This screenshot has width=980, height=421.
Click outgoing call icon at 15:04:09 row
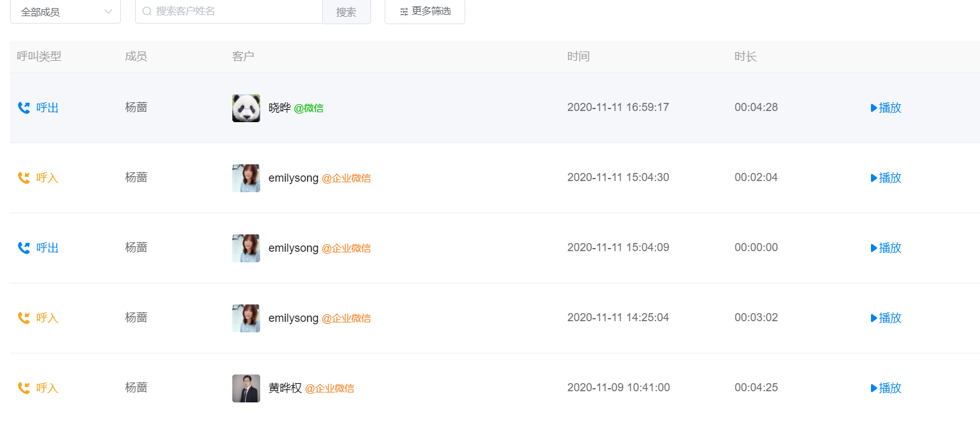(x=24, y=248)
